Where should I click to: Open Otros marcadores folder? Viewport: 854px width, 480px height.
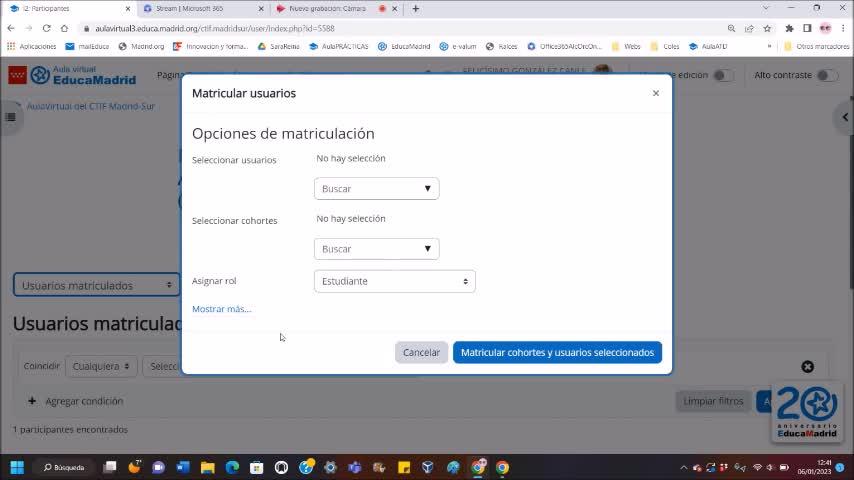[816, 47]
